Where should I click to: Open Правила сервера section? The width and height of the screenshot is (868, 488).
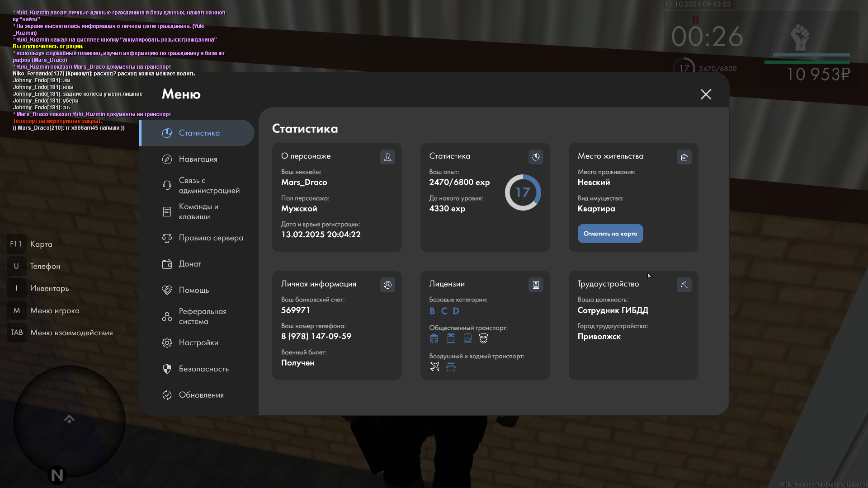(211, 238)
